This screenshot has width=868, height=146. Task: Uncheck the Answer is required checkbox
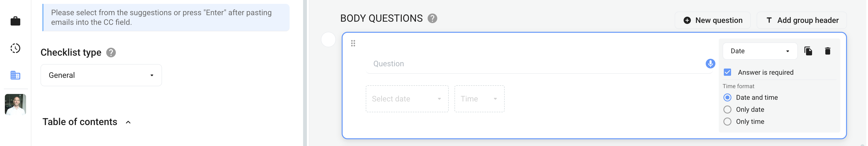click(727, 72)
